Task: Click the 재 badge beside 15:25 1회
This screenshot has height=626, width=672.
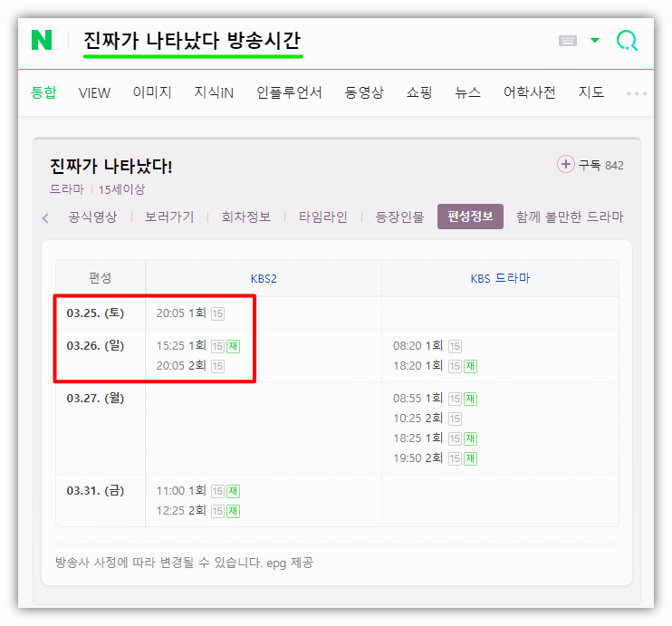Action: (233, 346)
